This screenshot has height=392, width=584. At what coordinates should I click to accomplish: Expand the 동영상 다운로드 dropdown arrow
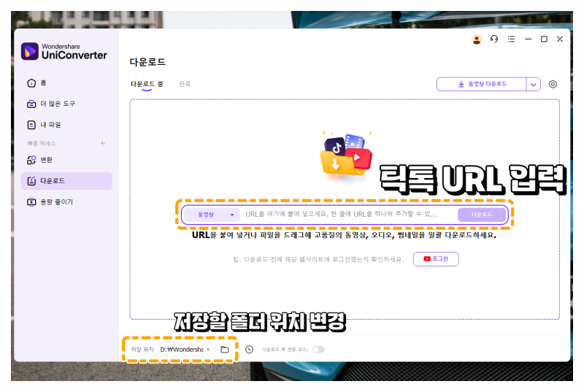(534, 85)
